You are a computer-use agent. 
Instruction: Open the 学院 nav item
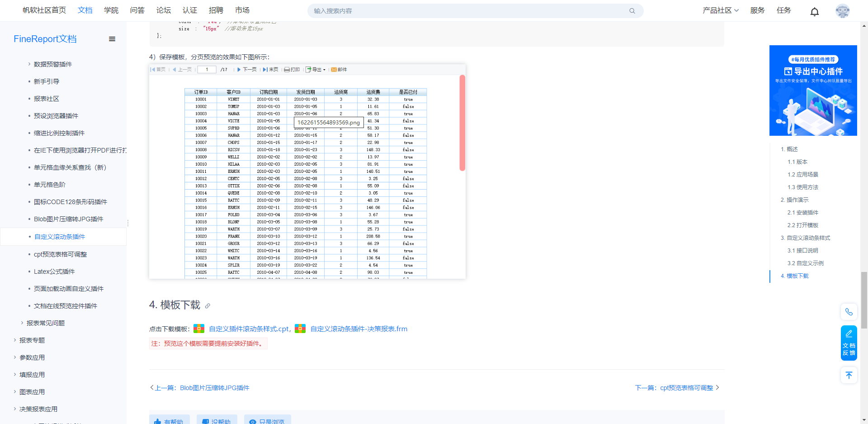tap(111, 10)
